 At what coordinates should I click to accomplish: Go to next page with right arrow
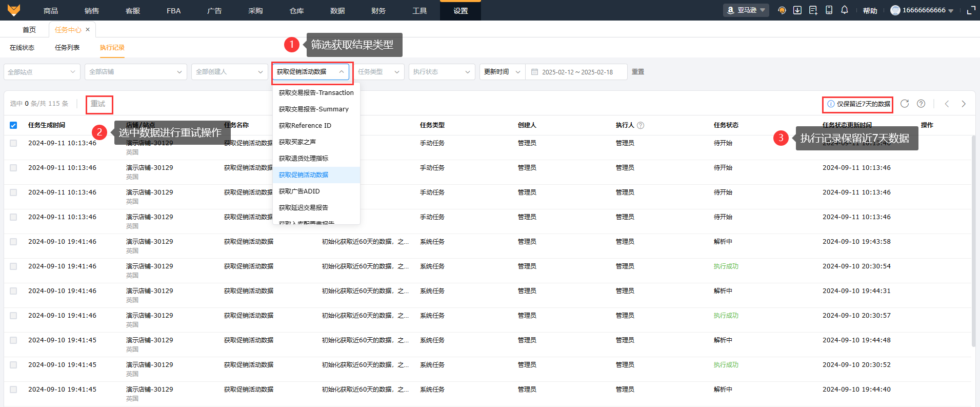[964, 104]
